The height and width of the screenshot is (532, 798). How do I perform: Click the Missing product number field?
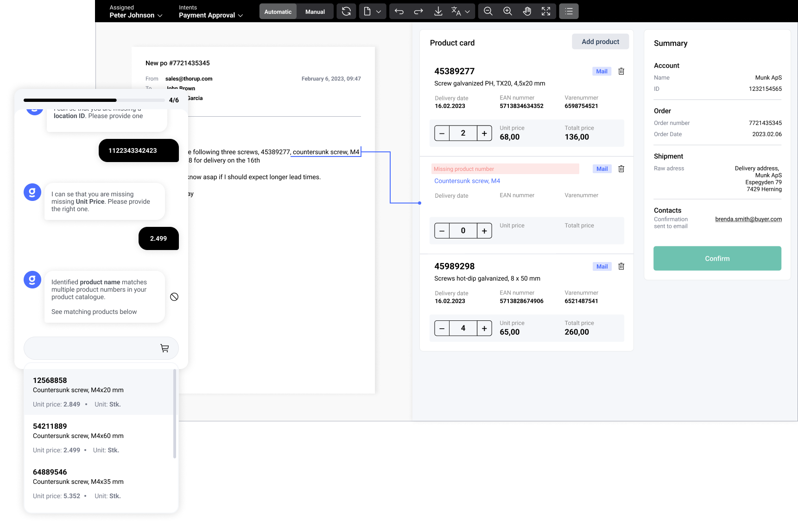click(505, 169)
